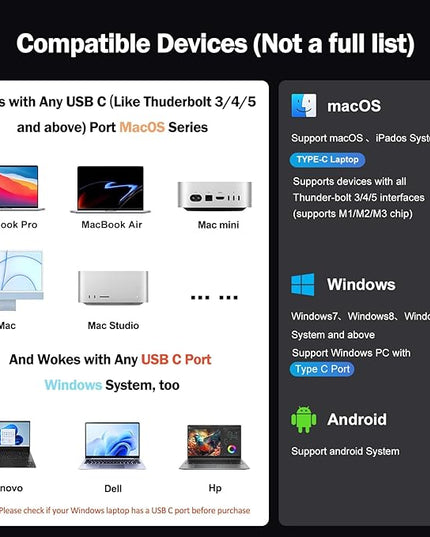Select the Dell laptop image
The height and width of the screenshot is (537, 430).
112,446
